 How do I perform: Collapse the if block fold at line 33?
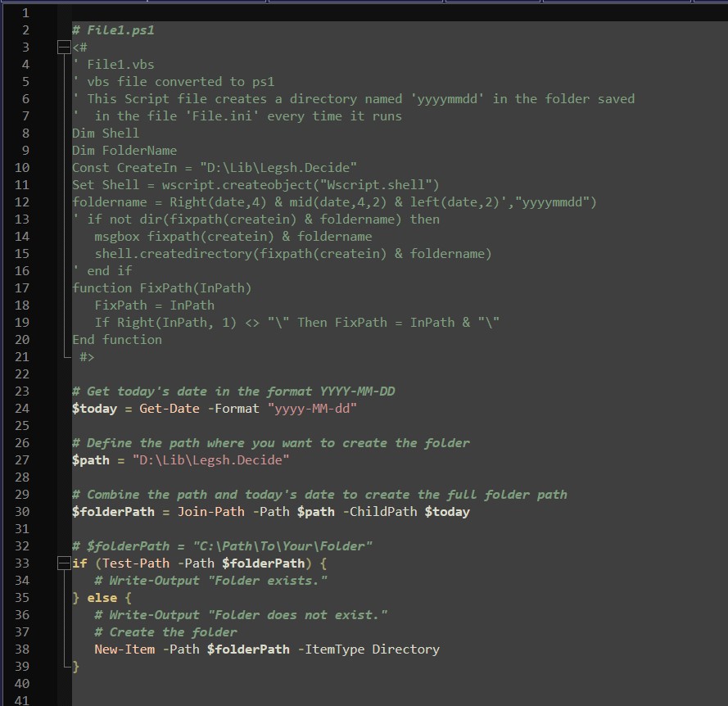click(x=63, y=563)
